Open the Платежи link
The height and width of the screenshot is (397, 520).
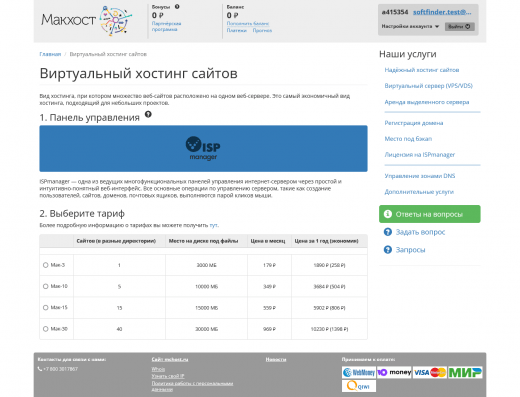point(237,30)
